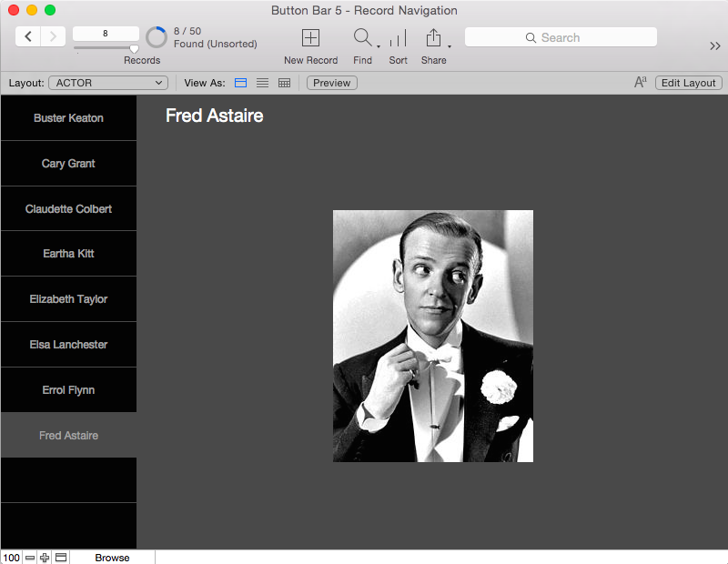Screen dimensions: 728x564
Task: Click the Find magnifier icon
Action: (x=362, y=37)
